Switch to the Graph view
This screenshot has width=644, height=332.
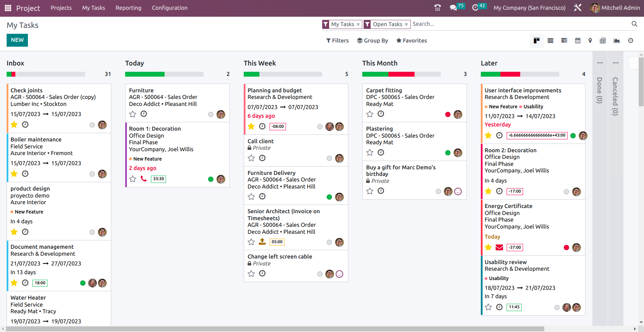pos(616,40)
